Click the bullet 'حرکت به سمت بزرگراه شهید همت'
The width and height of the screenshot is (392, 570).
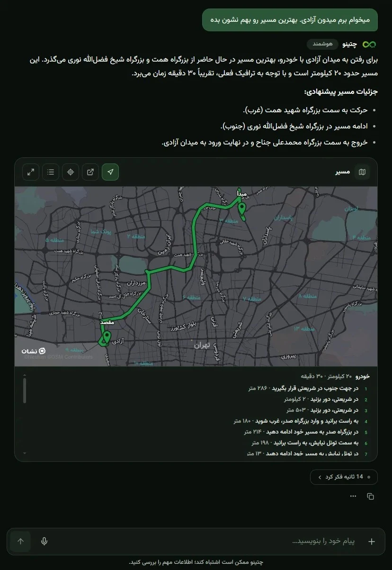tap(305, 110)
